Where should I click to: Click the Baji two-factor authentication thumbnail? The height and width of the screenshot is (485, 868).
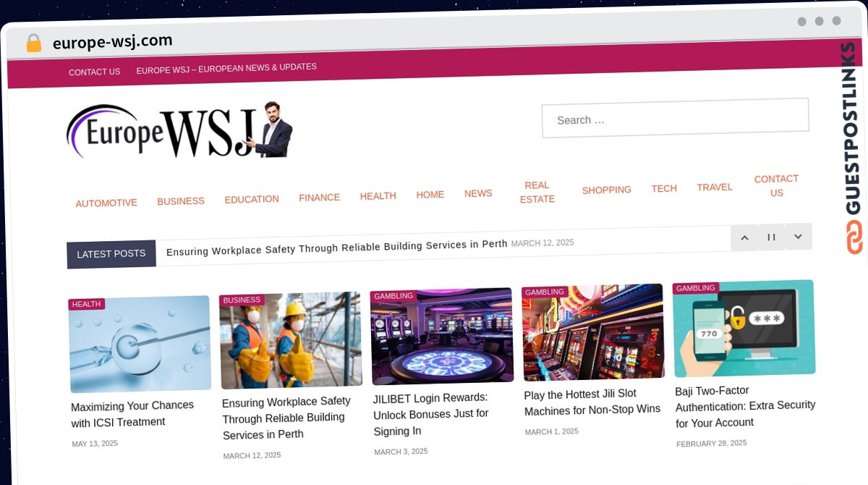click(744, 328)
